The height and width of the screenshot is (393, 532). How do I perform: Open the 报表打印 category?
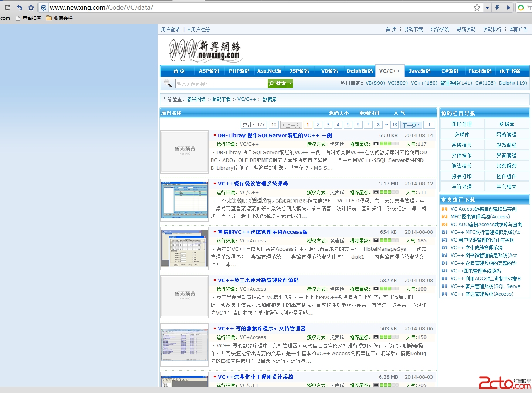[x=462, y=176]
